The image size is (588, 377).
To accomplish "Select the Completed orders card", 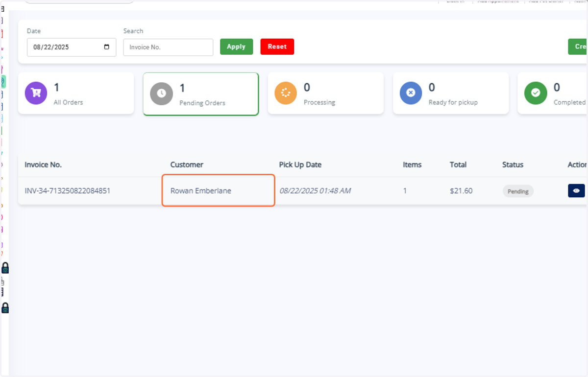I will [x=552, y=94].
